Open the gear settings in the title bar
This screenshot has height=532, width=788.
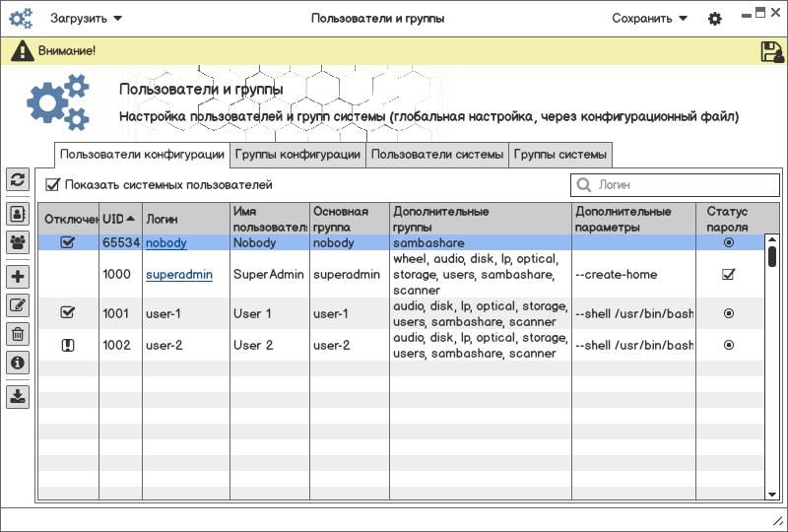click(x=715, y=19)
